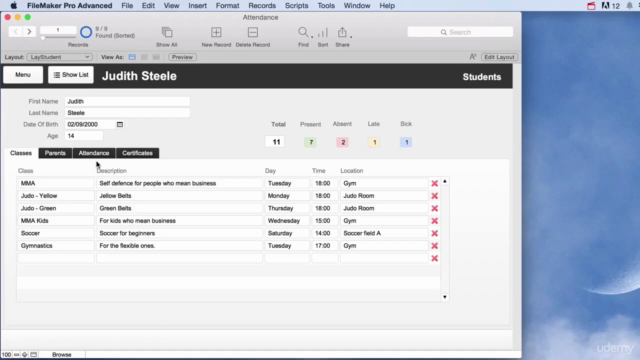The image size is (640, 360).
Task: Click the zoom in icon at bottom left
Action: tap(24, 355)
